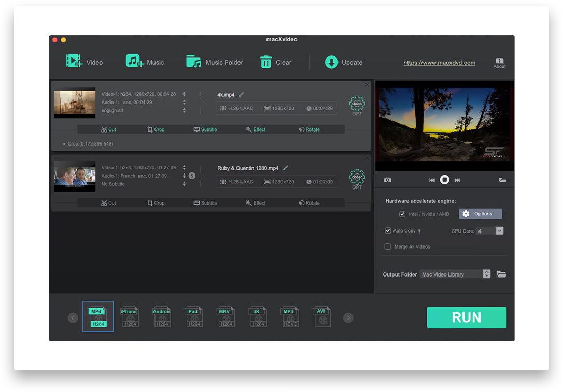563x392 pixels.
Task: Toggle the Auto Copy checkbox
Action: (388, 230)
